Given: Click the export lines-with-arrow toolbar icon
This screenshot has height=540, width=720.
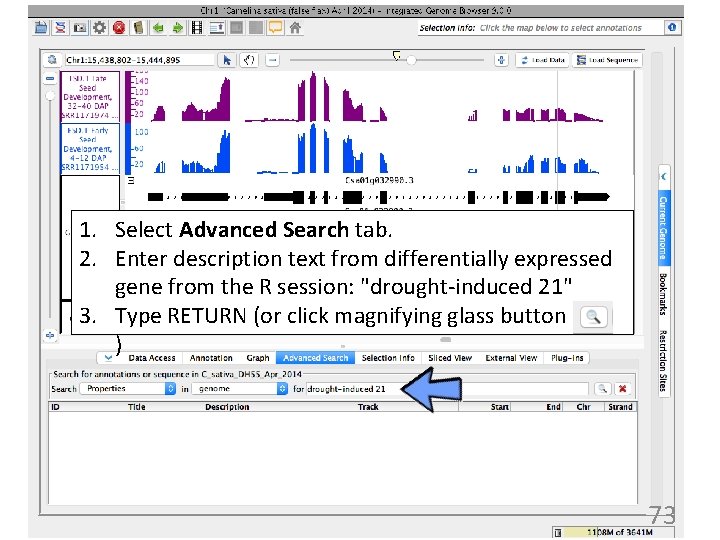Looking at the screenshot, I should pos(217,28).
